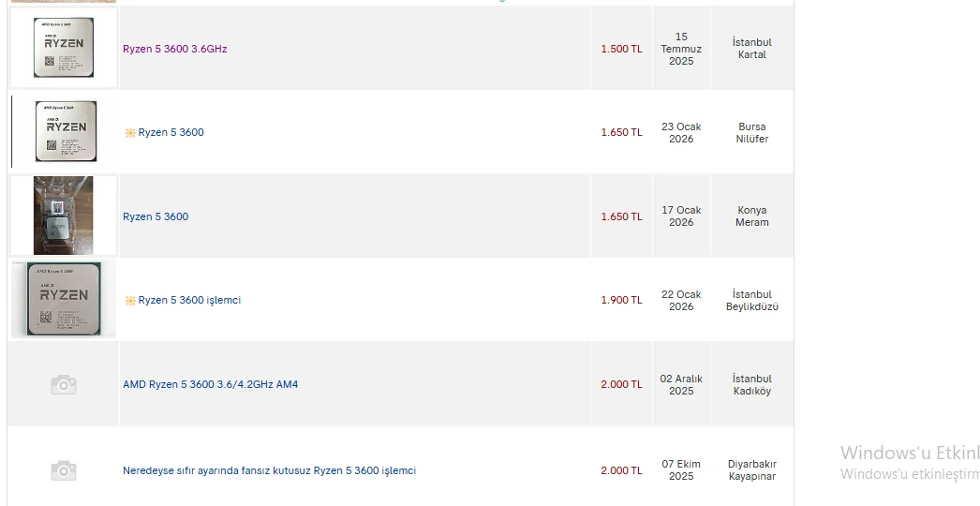Viewport: 980px width, 506px height.
Task: Click the İstanbul Kadıköy location cell
Action: [751, 385]
